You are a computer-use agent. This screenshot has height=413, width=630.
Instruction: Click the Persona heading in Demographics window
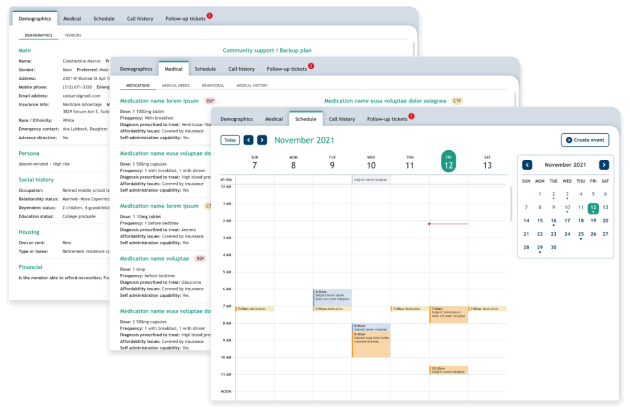tap(29, 153)
